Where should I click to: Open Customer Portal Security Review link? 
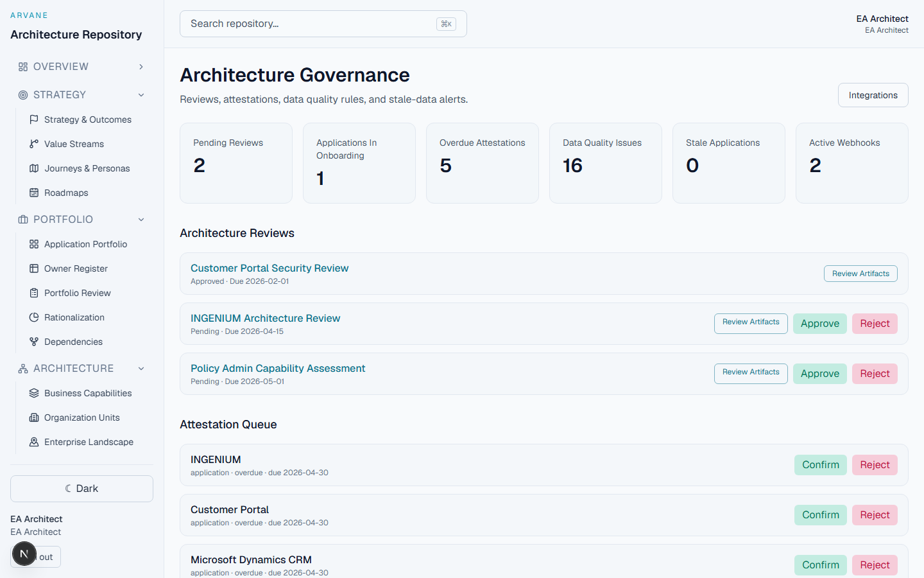pos(269,268)
